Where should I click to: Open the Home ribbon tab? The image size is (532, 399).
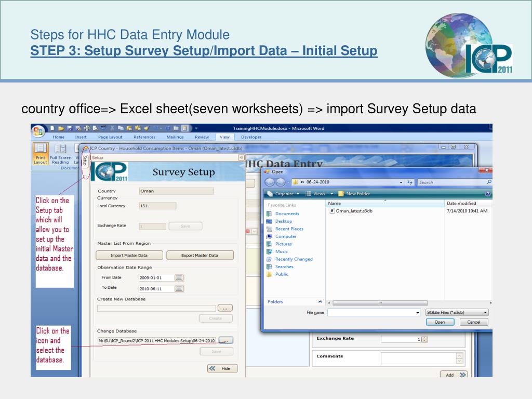(x=58, y=137)
